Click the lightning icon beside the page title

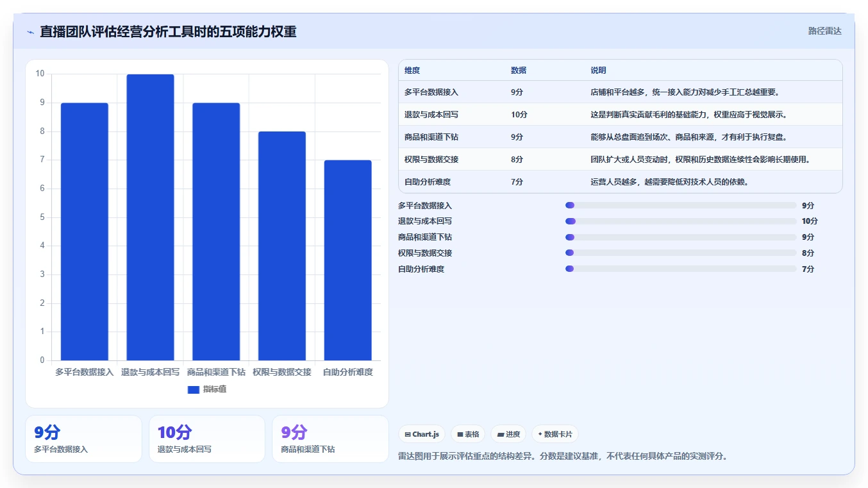click(31, 32)
